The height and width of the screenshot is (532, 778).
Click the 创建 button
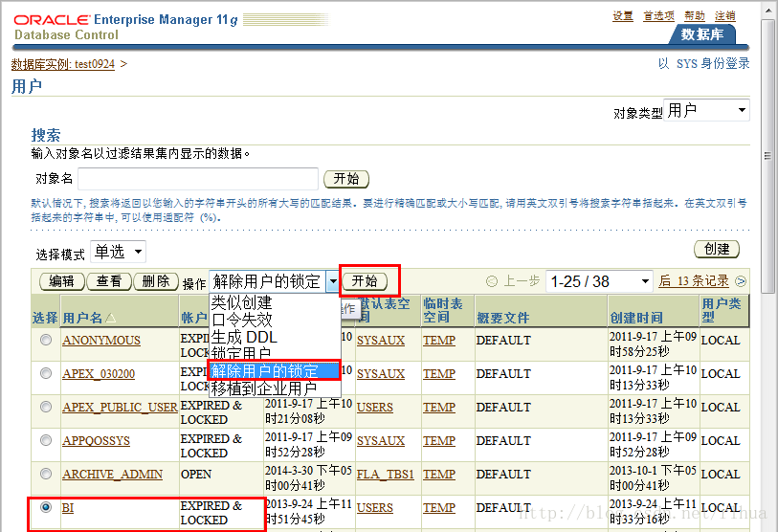point(717,249)
